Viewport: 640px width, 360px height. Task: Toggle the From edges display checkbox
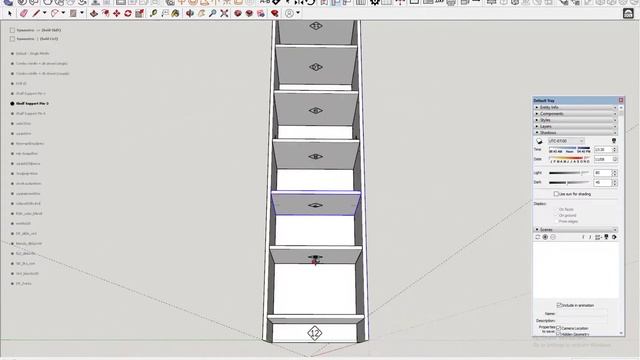556,221
